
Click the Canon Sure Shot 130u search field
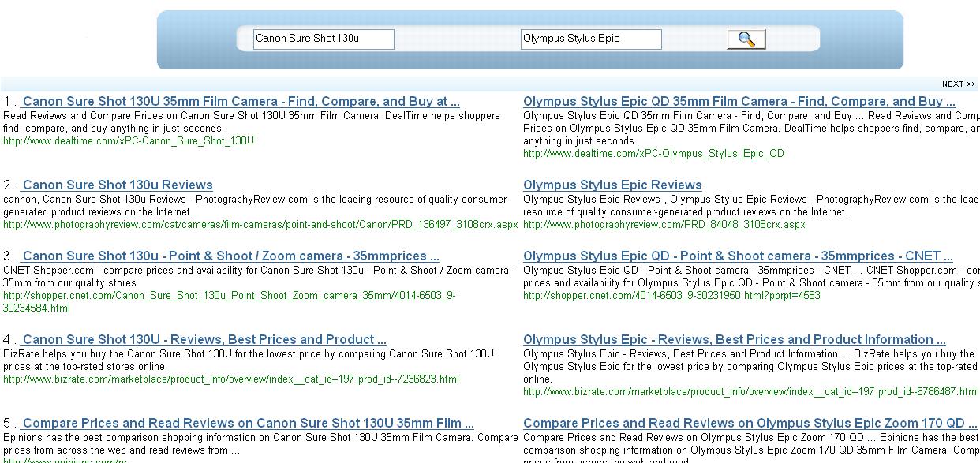coord(323,39)
